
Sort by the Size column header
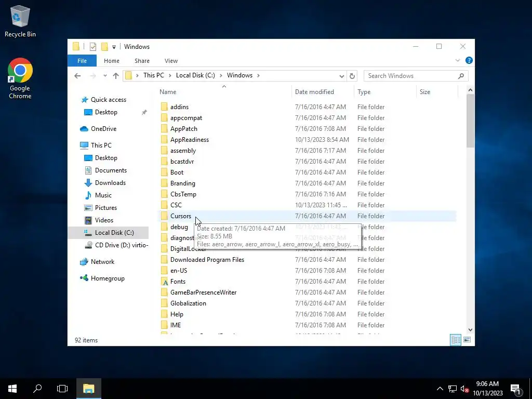[x=437, y=92]
